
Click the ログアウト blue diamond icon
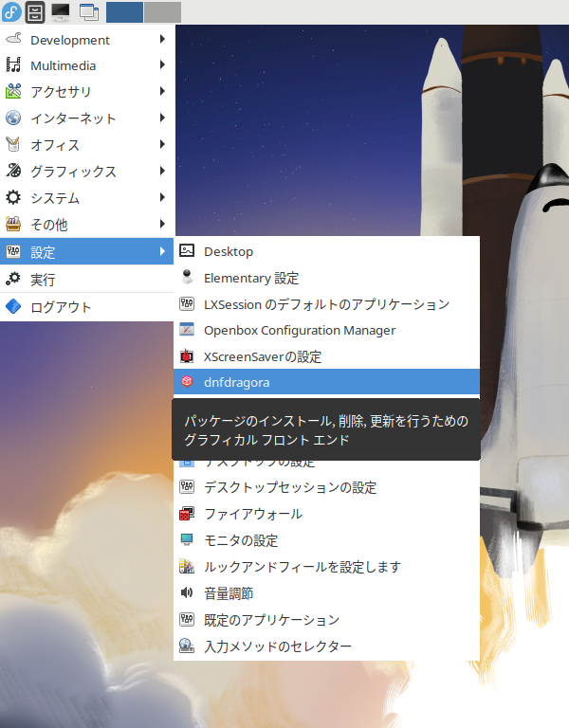(13, 306)
